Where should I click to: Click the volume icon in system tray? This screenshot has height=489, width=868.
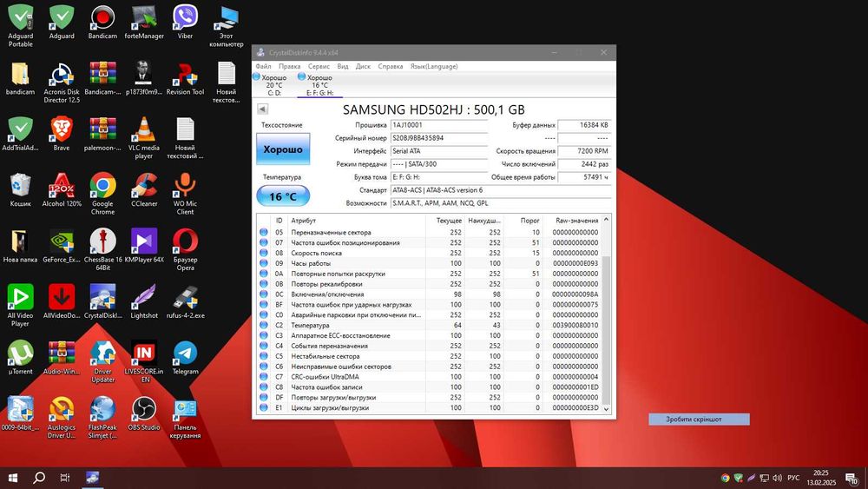(777, 478)
